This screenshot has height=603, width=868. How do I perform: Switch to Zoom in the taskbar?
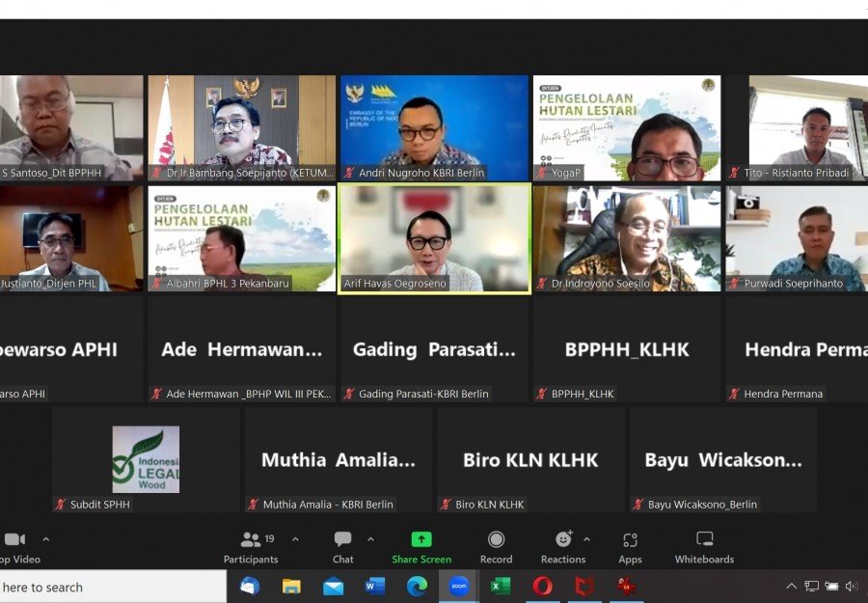coord(459,586)
